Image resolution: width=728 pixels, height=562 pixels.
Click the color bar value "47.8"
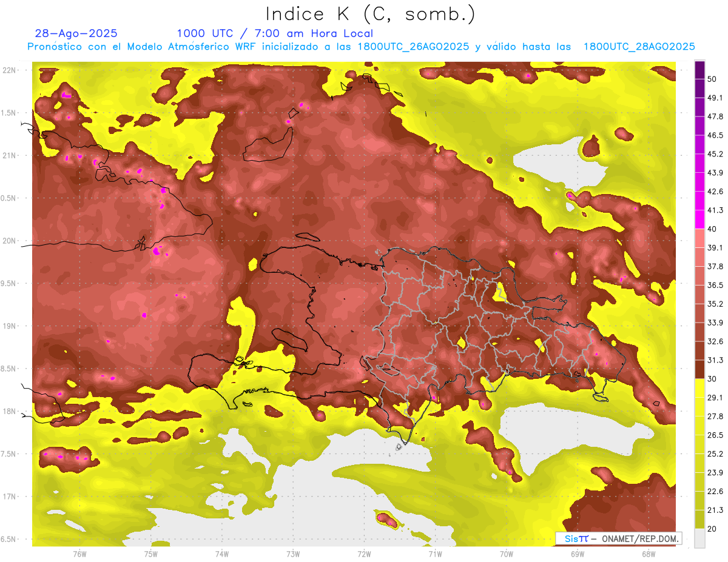click(x=715, y=116)
